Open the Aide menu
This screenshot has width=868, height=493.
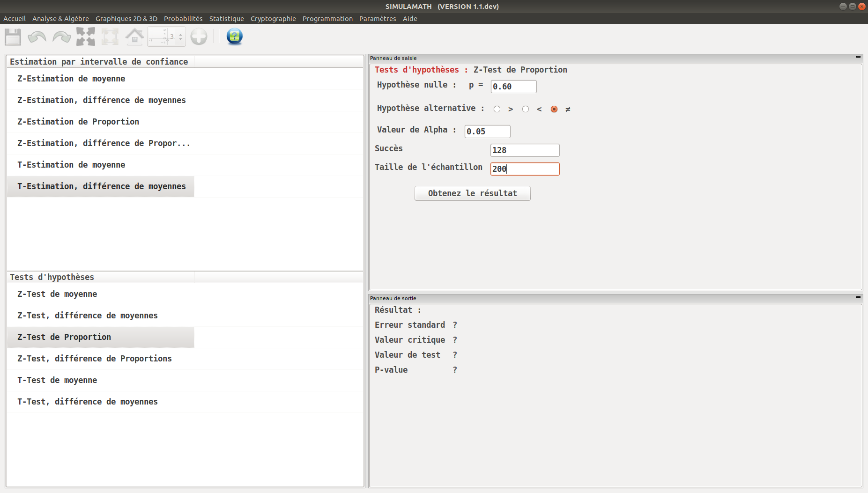tap(410, 19)
